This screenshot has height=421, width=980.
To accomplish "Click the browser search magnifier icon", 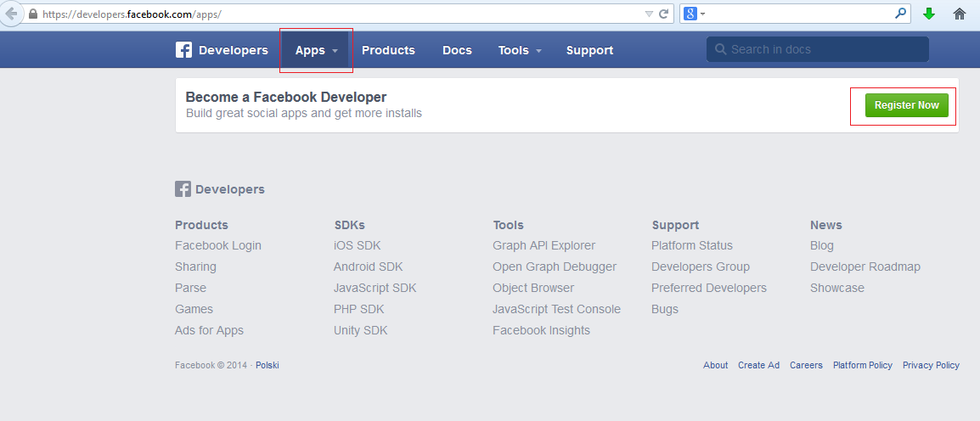I will [x=901, y=13].
